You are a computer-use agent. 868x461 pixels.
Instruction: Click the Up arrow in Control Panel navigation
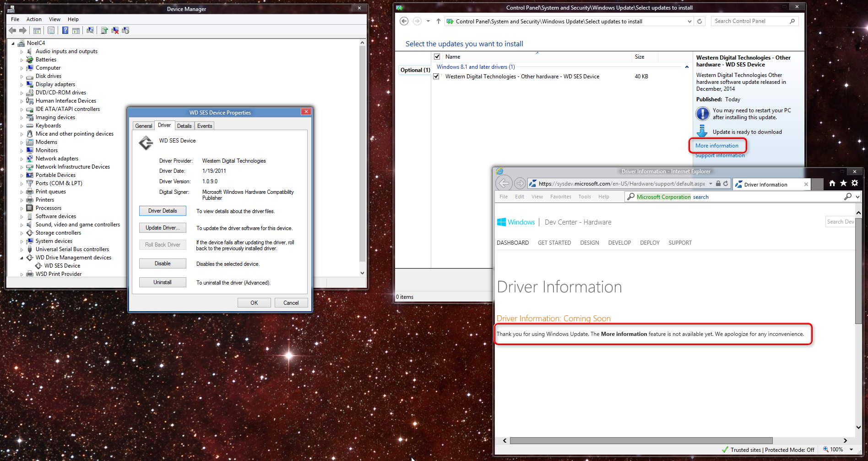[x=438, y=21]
